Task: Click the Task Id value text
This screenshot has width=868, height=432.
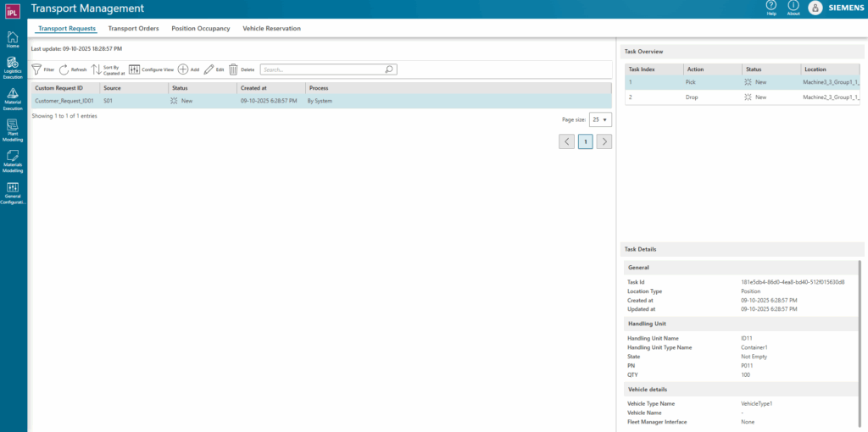Action: 793,282
